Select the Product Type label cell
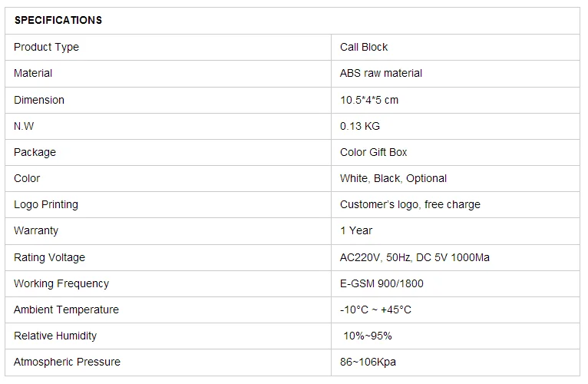This screenshot has height=384, width=588. [46, 47]
